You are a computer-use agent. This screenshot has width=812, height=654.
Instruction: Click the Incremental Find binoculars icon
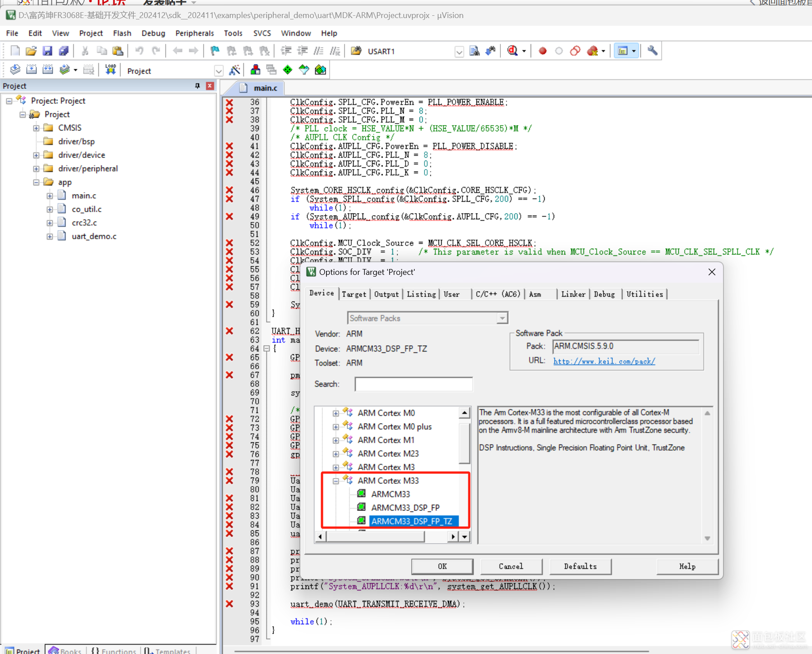[x=490, y=51]
